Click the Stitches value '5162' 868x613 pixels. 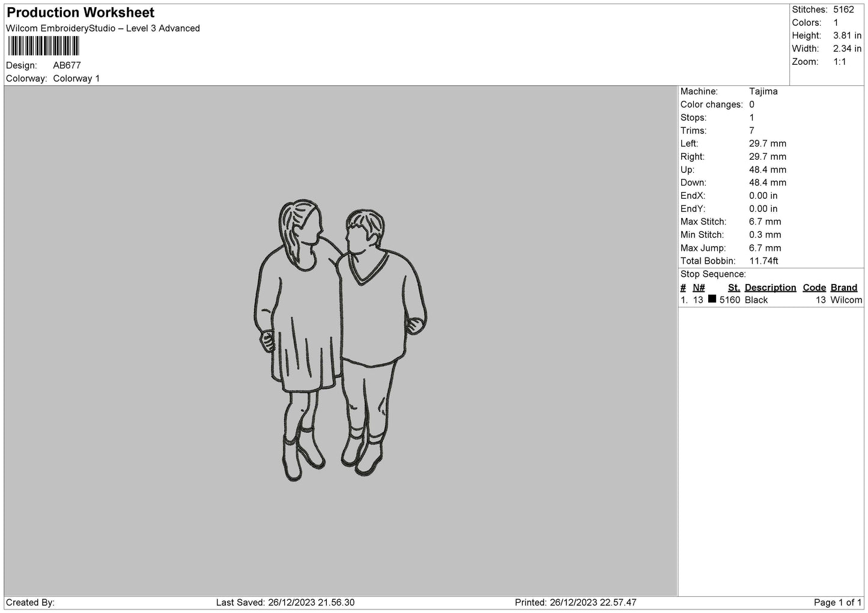click(843, 10)
